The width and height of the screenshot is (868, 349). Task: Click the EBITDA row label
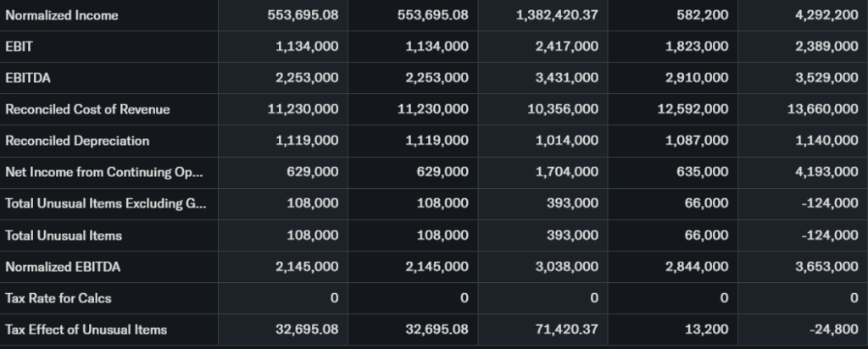tap(25, 78)
